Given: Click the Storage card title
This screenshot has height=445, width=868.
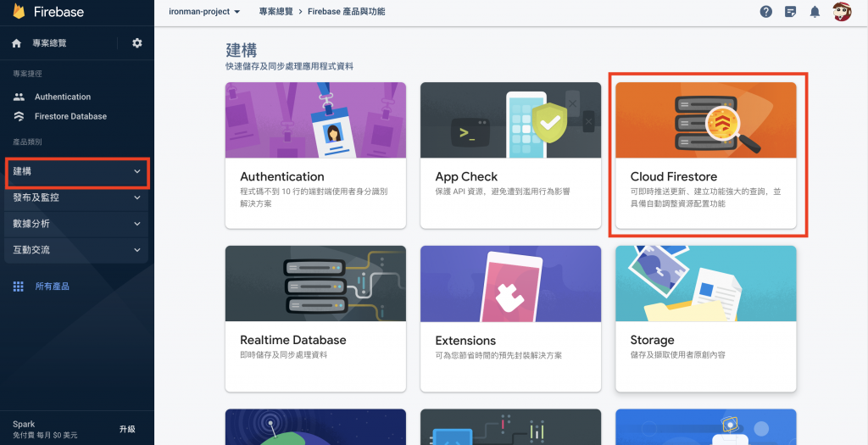Looking at the screenshot, I should coord(652,340).
